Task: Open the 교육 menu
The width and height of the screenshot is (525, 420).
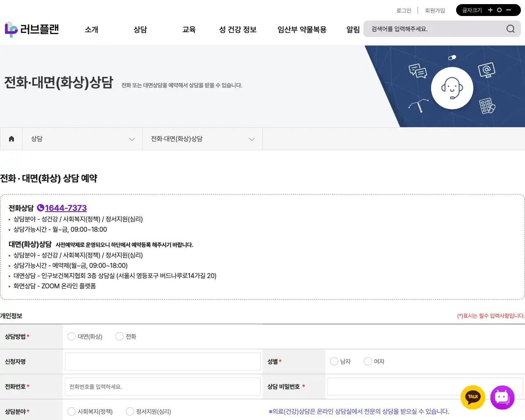Action: tap(189, 30)
